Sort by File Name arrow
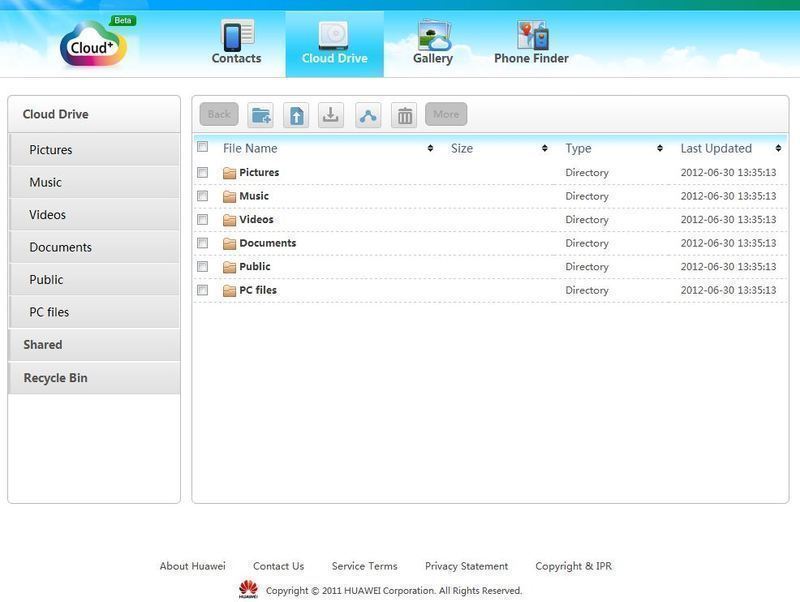Screen dimensions: 800x602 coord(431,148)
